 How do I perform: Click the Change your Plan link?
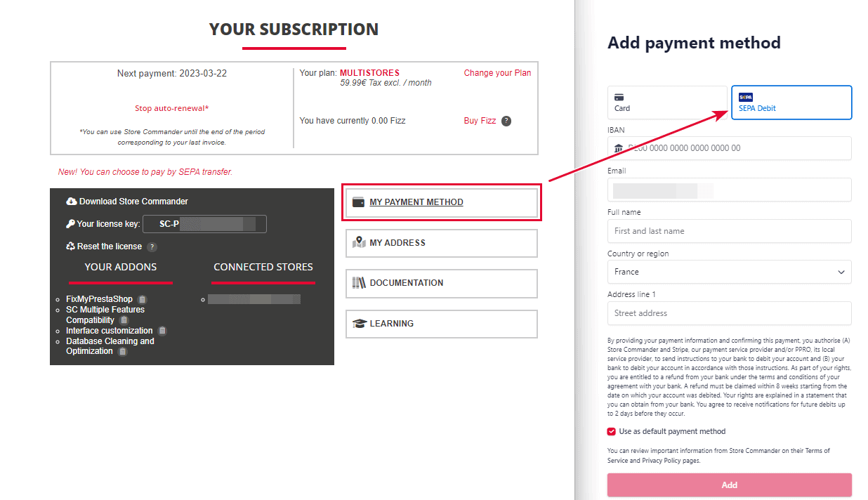[497, 73]
